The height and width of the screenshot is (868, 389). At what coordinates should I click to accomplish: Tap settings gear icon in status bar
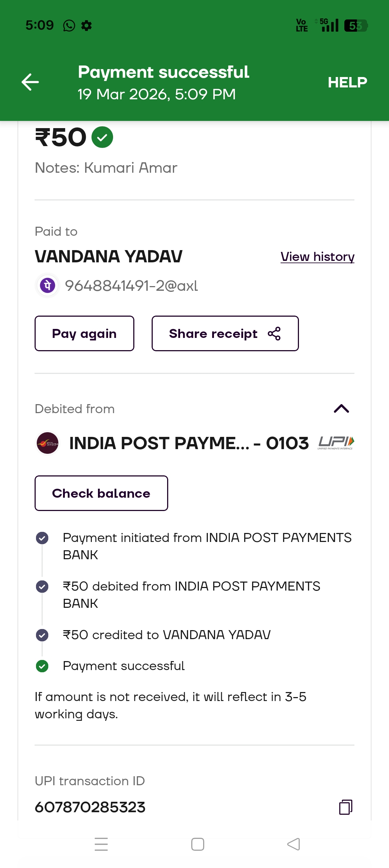[x=86, y=26]
